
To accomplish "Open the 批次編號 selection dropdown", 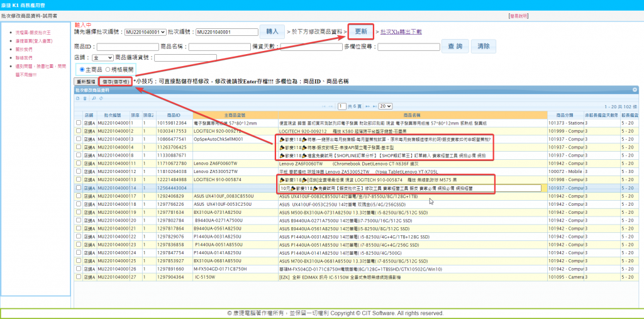I will (145, 31).
